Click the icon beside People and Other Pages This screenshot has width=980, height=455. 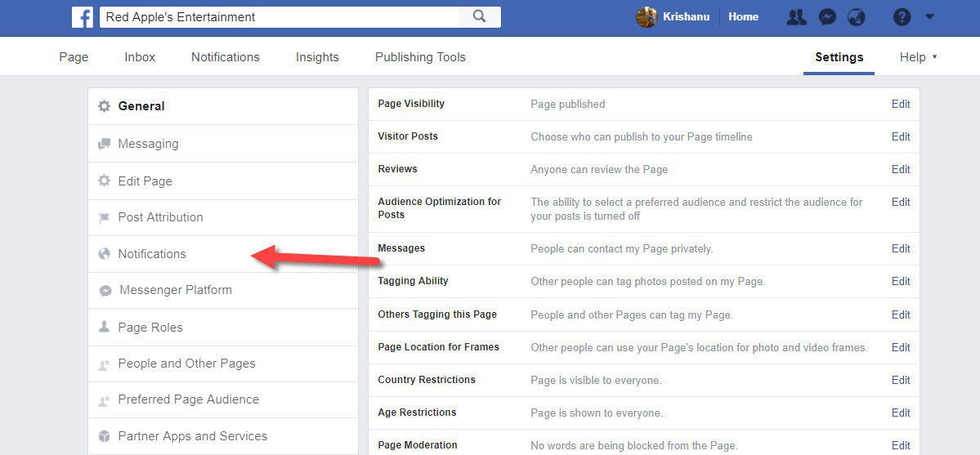104,364
